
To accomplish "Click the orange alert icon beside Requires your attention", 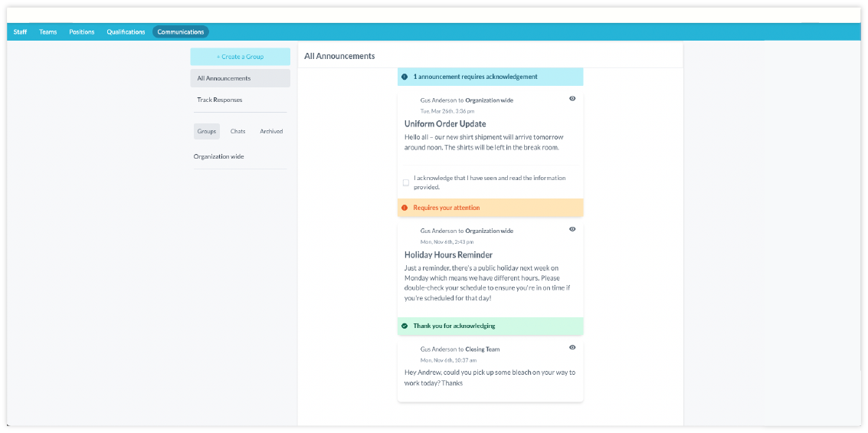I will [405, 208].
